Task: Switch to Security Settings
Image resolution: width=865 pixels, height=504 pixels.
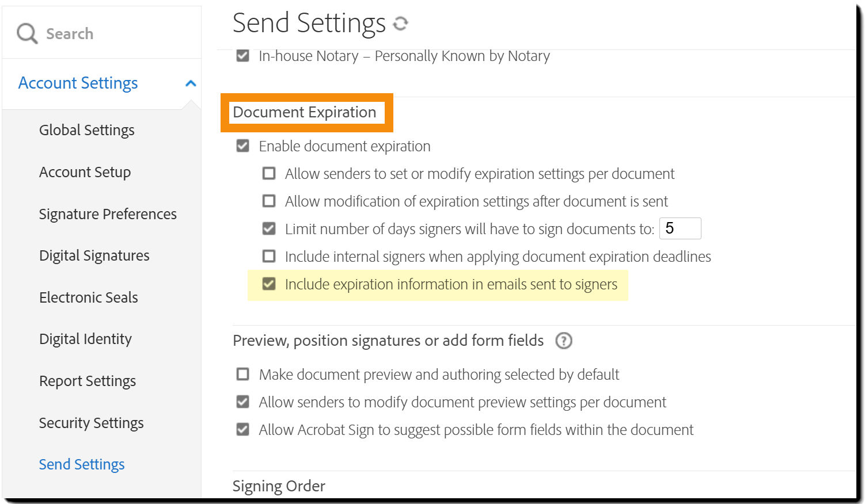Action: pos(91,423)
